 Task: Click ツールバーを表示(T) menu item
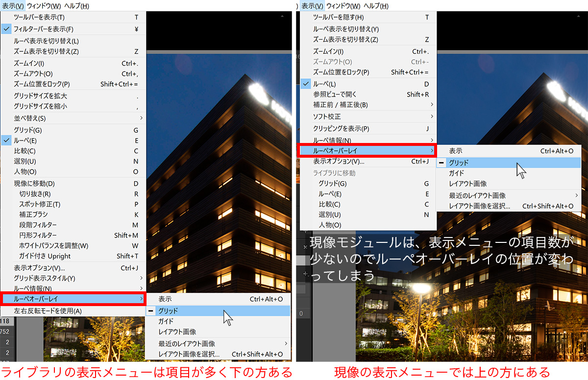pyautogui.click(x=39, y=18)
